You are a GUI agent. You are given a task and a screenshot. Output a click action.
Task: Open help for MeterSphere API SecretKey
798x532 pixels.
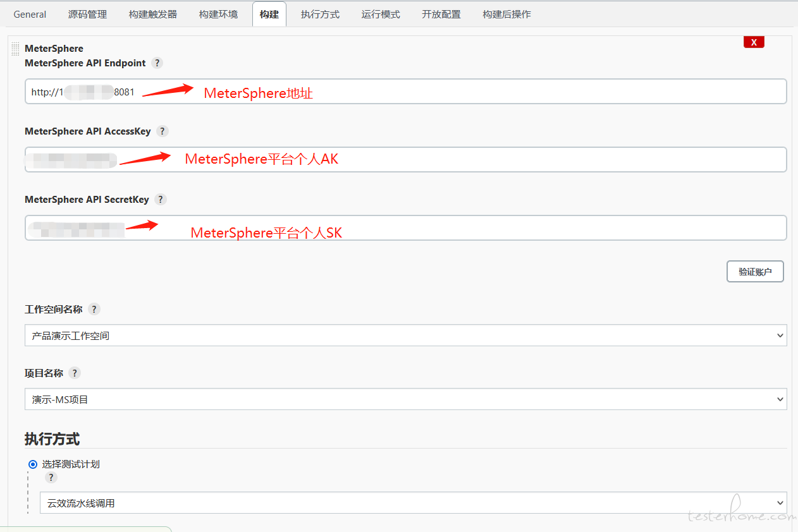click(161, 200)
